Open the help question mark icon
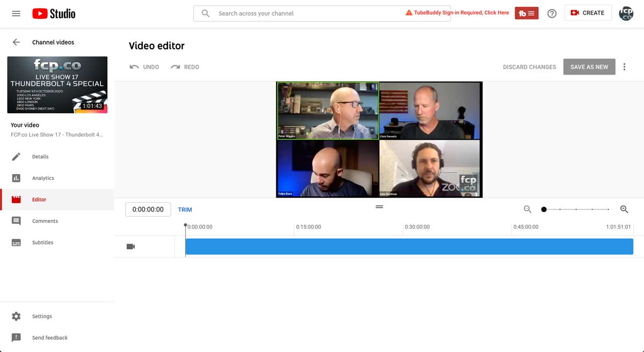The height and width of the screenshot is (352, 644). click(x=552, y=13)
